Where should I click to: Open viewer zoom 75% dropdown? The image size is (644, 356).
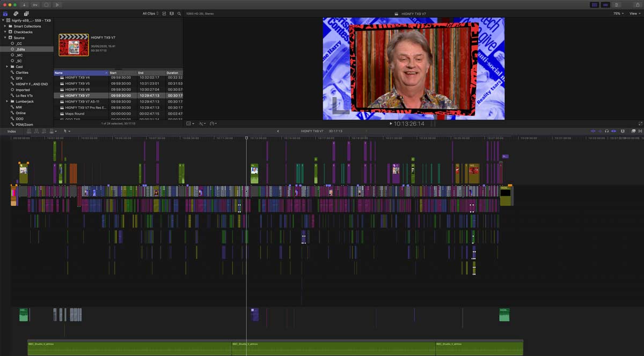[618, 13]
